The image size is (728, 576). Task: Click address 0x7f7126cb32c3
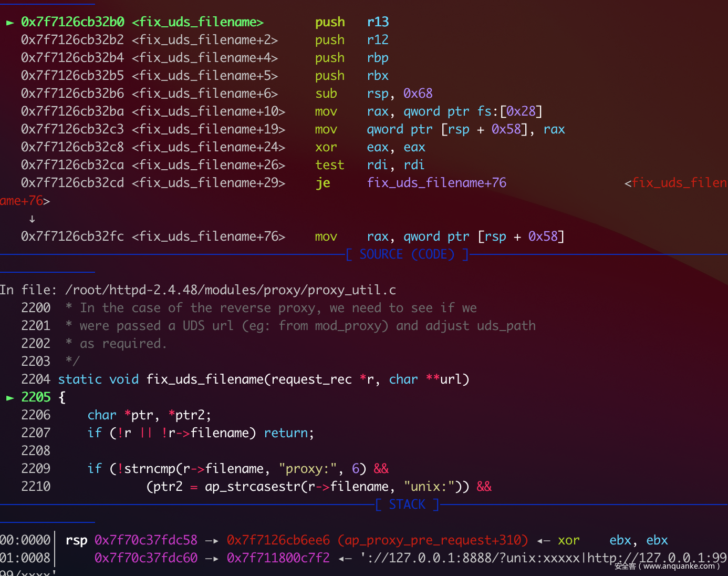pos(72,129)
